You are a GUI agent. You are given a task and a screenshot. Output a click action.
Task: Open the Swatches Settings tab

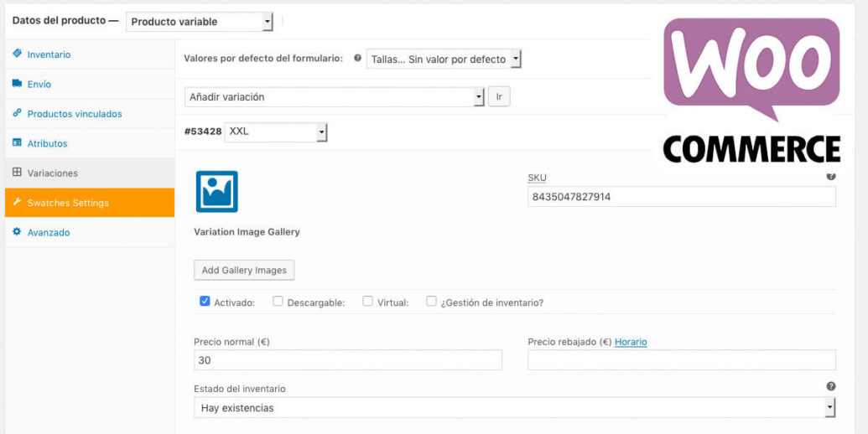pyautogui.click(x=68, y=203)
